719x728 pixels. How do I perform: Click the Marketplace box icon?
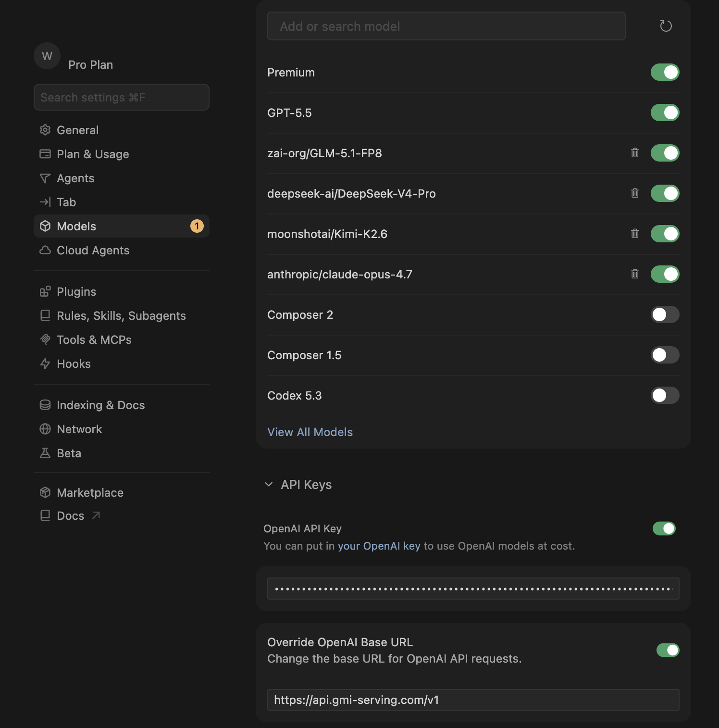[45, 492]
